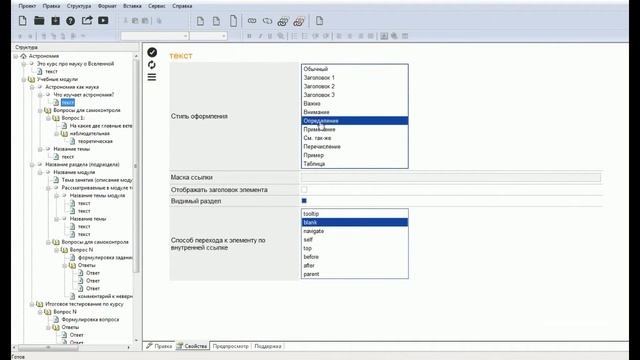Screen dimensions: 640x360
Task: Click the home icon beside Астрономия
Action: (24, 56)
